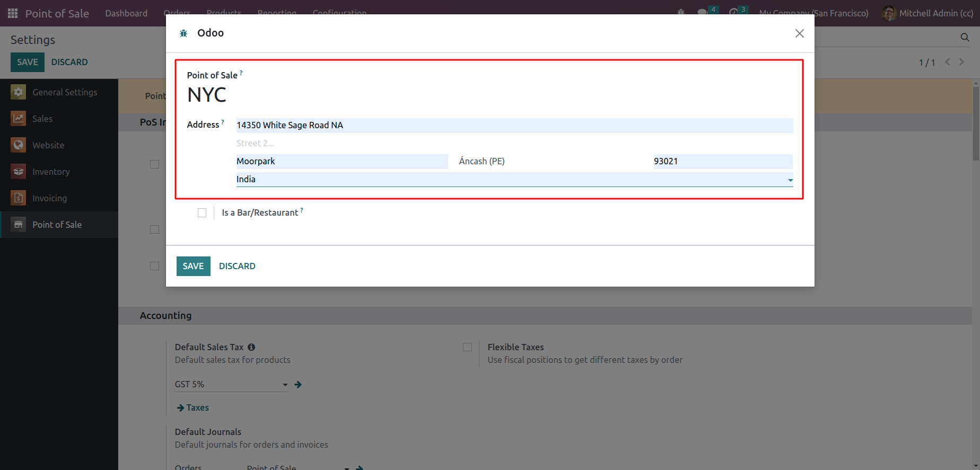
Task: Click the Point of Sale label help mark
Action: click(241, 73)
